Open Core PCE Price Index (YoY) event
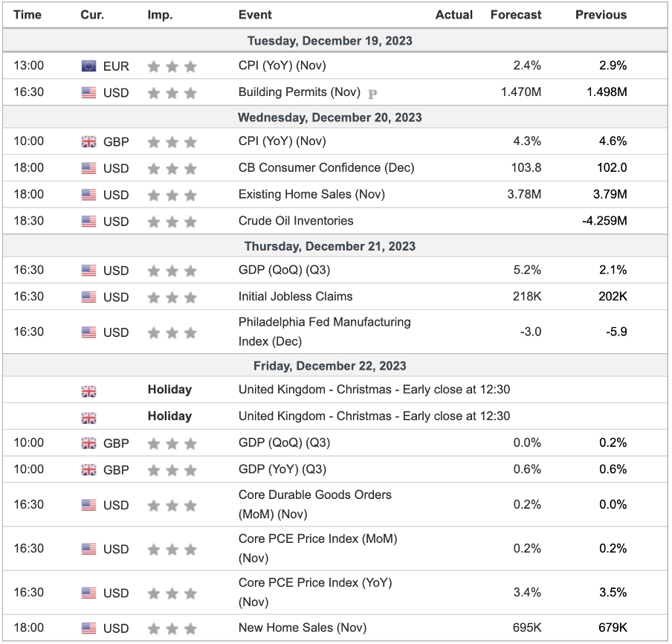The height and width of the screenshot is (644, 672). coord(315,592)
